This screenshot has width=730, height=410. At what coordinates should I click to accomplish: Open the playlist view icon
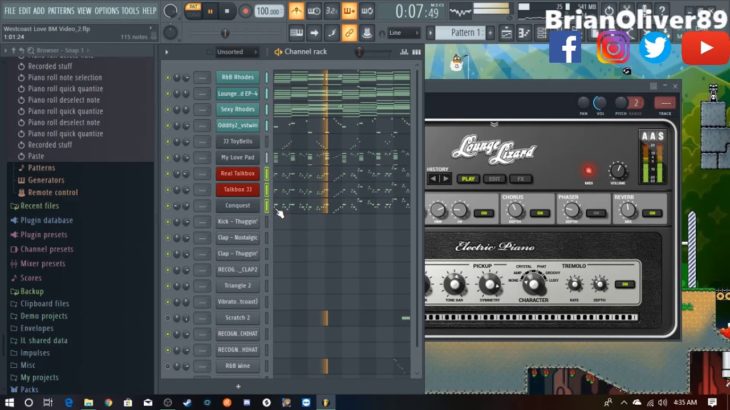coord(507,33)
